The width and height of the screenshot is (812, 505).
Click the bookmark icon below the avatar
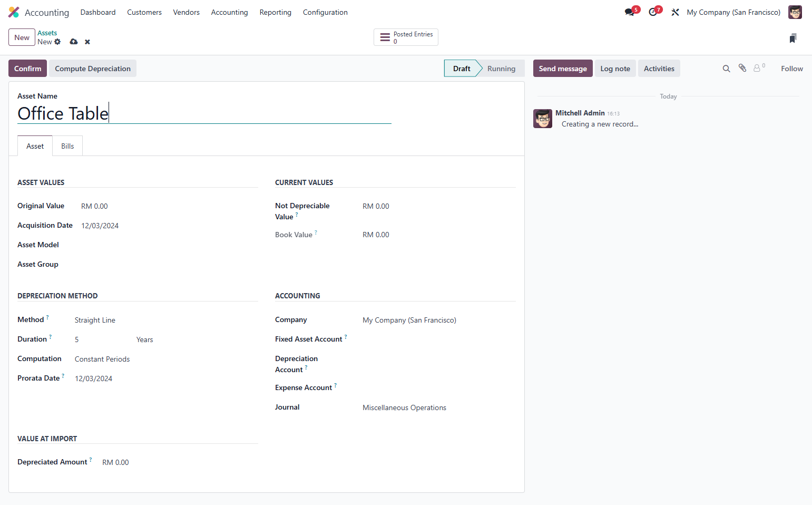(793, 38)
